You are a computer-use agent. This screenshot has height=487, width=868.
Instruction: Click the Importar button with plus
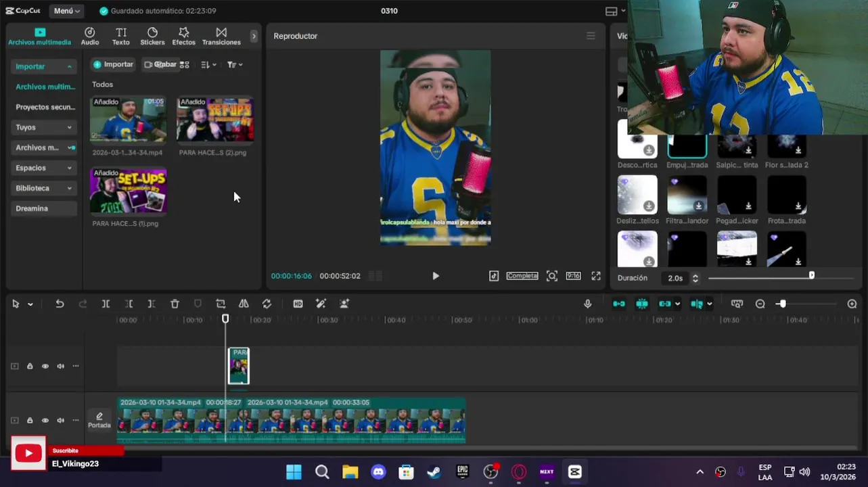click(x=113, y=64)
